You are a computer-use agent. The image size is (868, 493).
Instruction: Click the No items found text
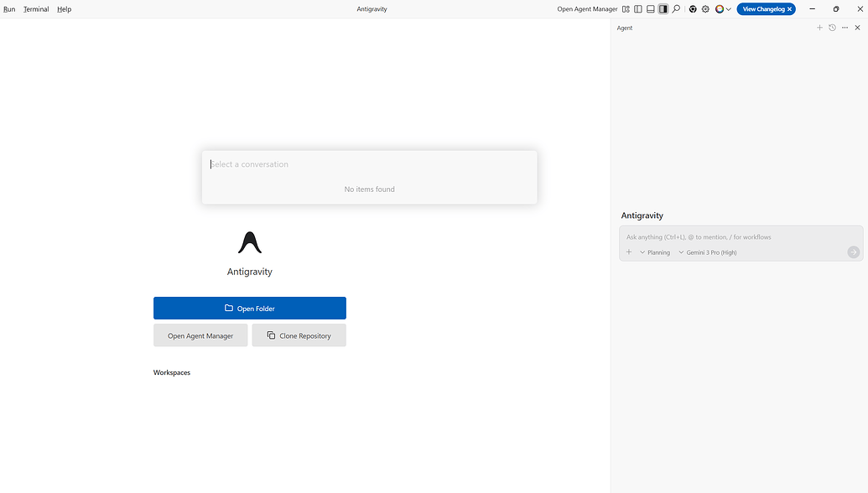point(369,189)
